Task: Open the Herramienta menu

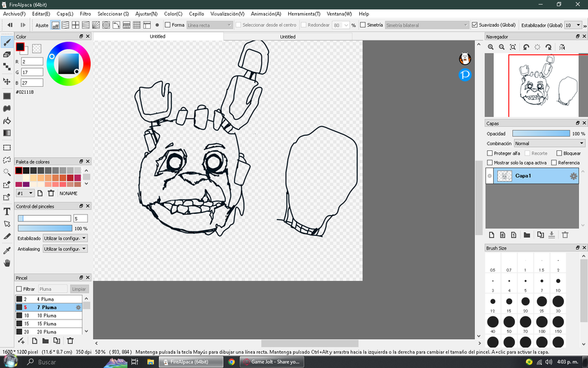Action: pyautogui.click(x=304, y=14)
